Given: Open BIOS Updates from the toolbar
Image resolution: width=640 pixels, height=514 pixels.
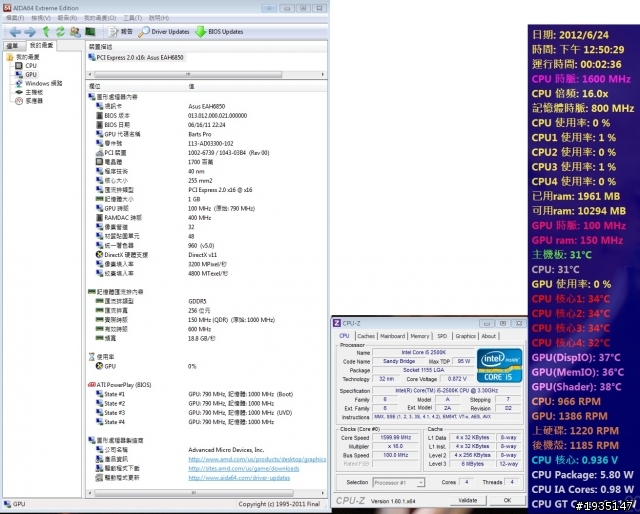Looking at the screenshot, I should [x=219, y=31].
